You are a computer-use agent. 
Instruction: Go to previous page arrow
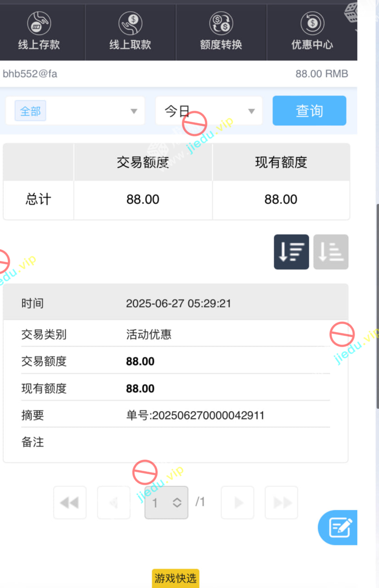113,503
